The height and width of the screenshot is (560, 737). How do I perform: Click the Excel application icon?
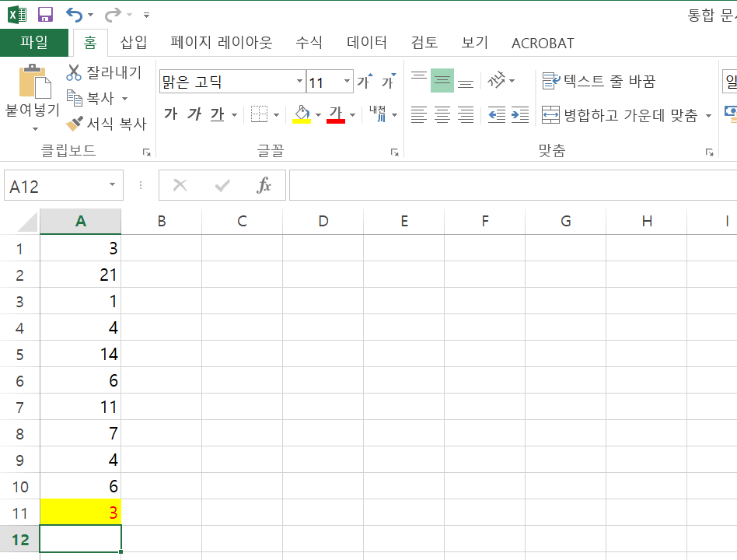pos(17,15)
